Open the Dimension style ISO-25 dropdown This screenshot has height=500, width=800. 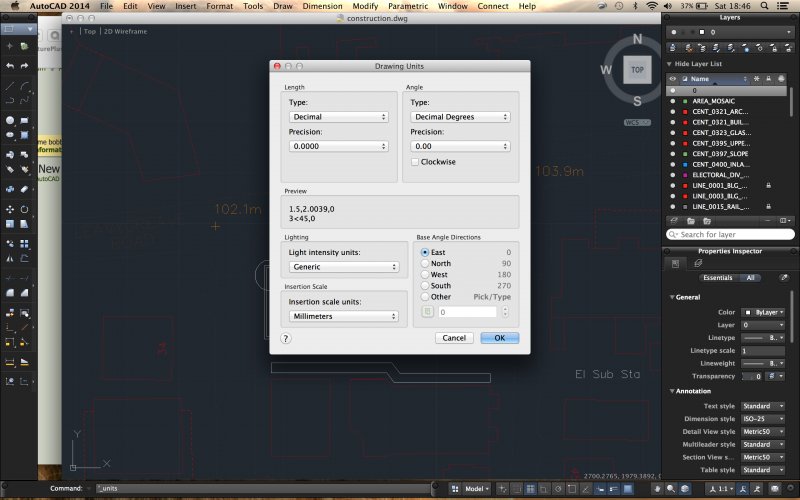point(763,419)
